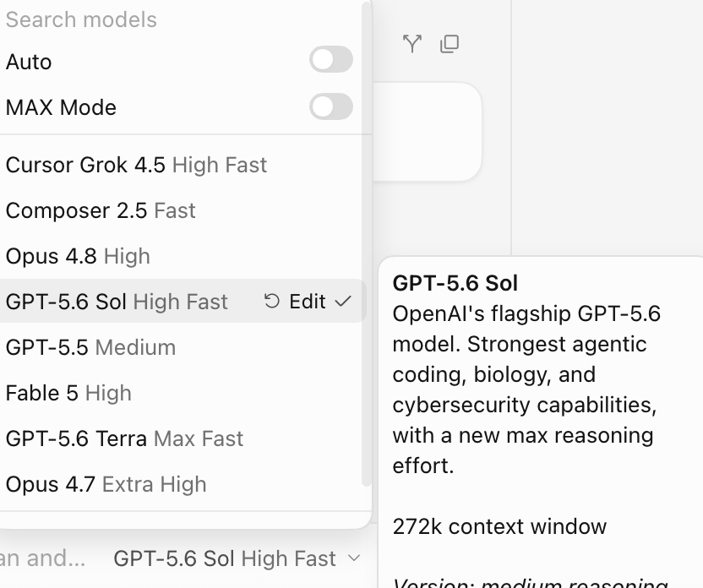Select GPT-5.5 Medium model
The width and height of the screenshot is (703, 588).
tap(182, 348)
